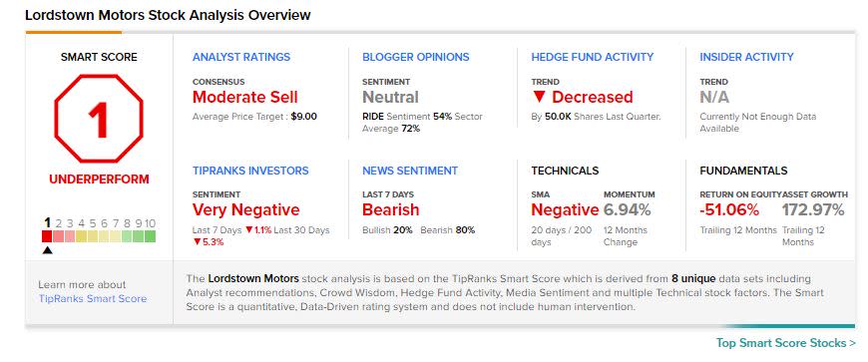Open the Blogger Opinions heading link
The height and width of the screenshot is (362, 868).
[416, 57]
